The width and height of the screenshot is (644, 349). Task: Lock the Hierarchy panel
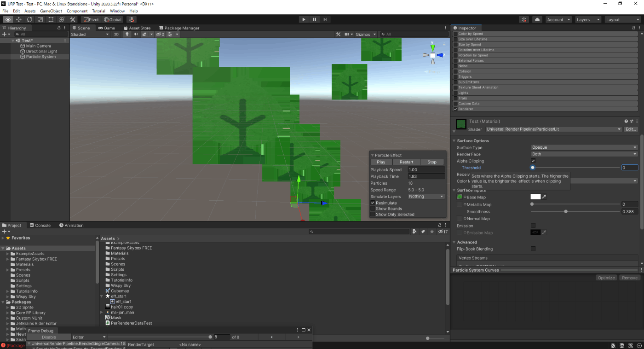click(x=59, y=28)
